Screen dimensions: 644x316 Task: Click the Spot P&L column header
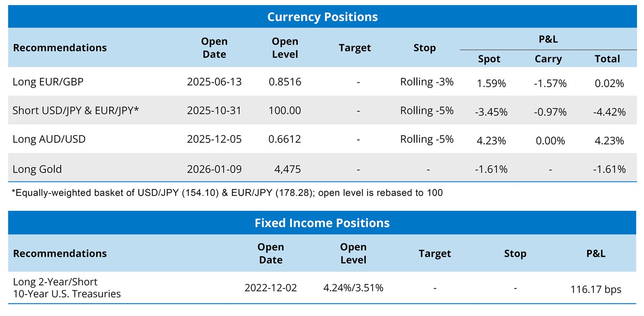pos(489,59)
